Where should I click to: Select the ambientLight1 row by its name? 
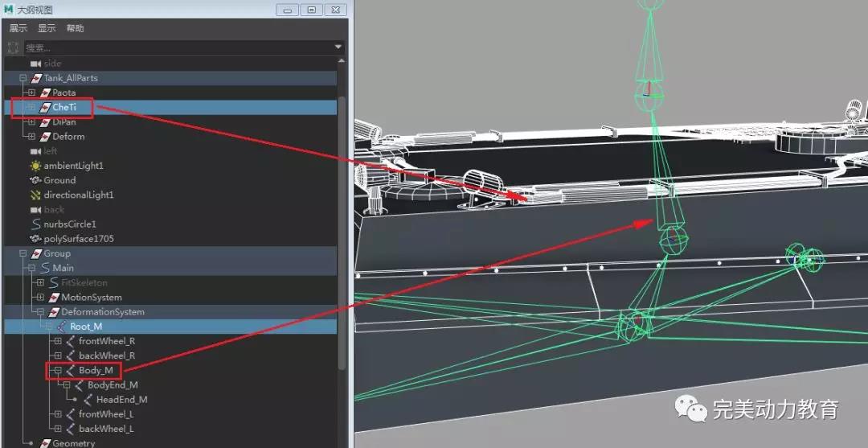74,166
